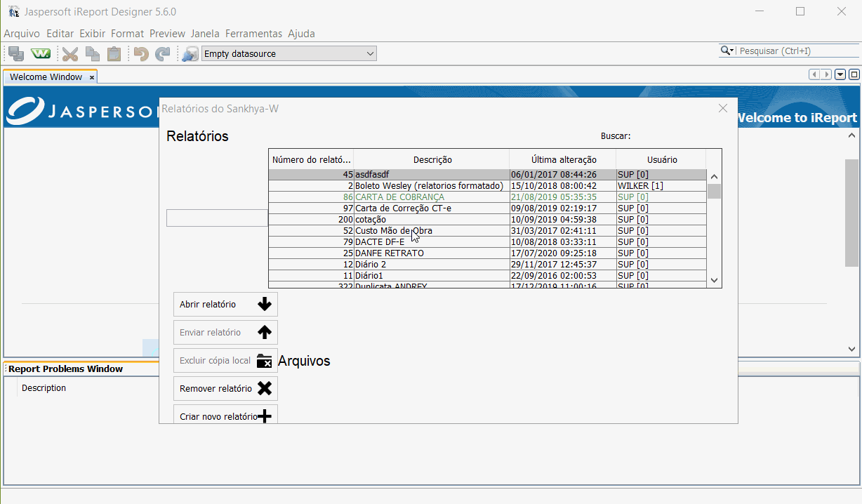Click report table scroll down arrow
This screenshot has width=862, height=504.
pyautogui.click(x=714, y=280)
